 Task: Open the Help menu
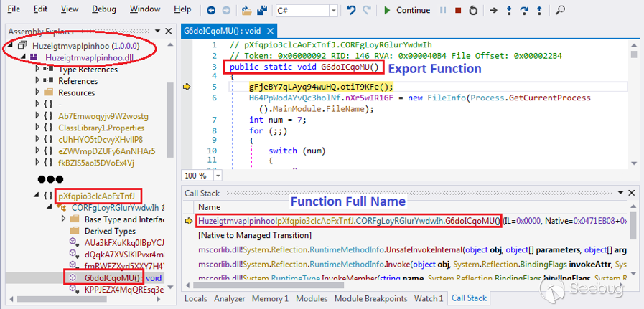click(x=182, y=9)
